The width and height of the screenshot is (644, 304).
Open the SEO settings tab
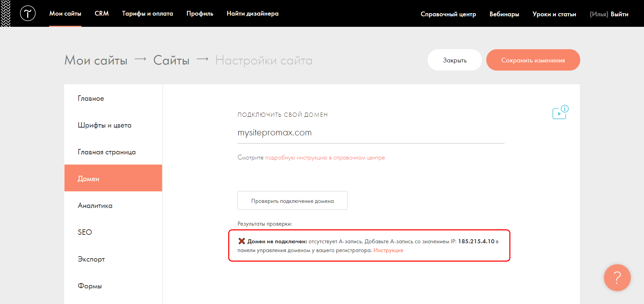click(85, 232)
